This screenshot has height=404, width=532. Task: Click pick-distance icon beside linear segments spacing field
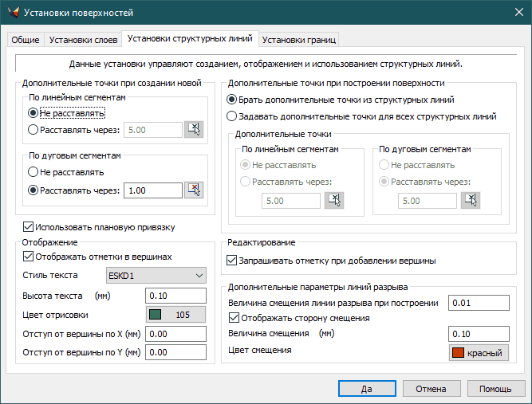(194, 129)
